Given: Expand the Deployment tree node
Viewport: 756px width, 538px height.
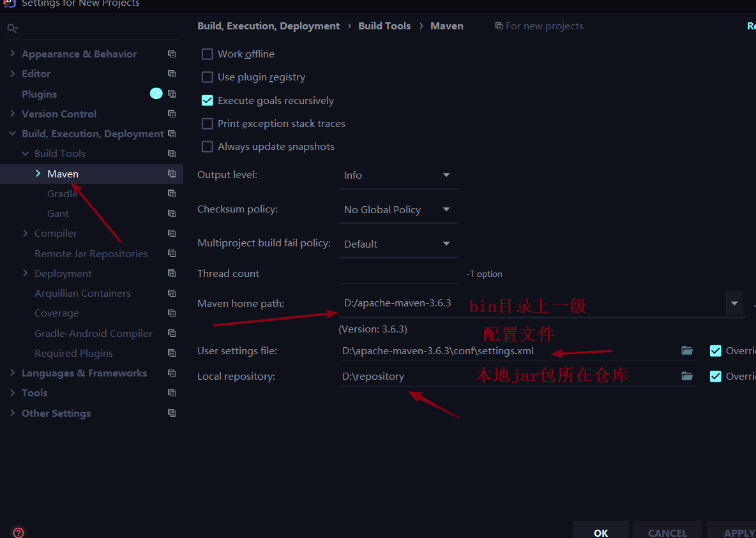Looking at the screenshot, I should tap(25, 273).
